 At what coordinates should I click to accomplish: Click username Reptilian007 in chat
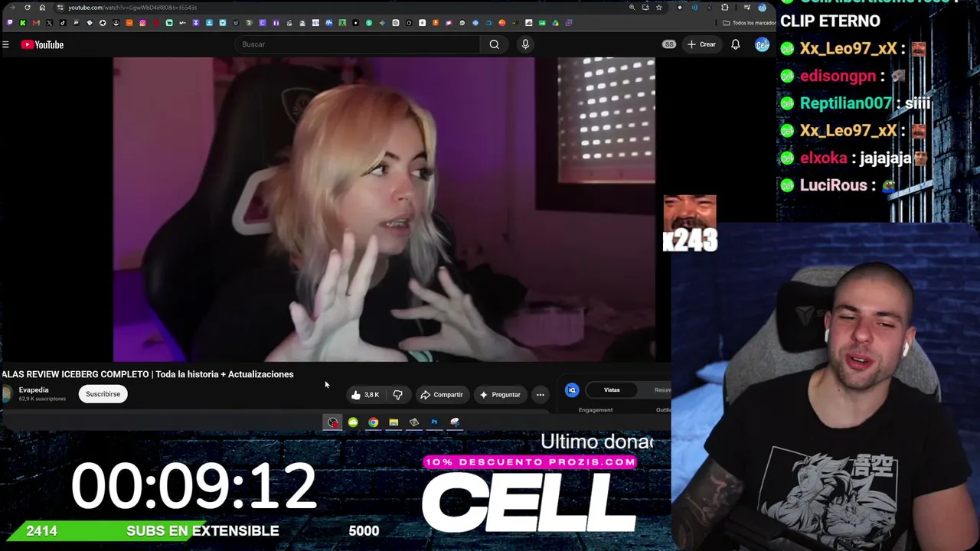click(846, 103)
